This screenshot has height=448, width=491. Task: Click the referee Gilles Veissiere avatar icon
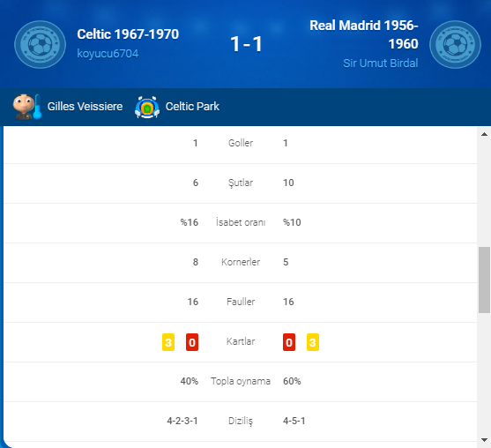pyautogui.click(x=26, y=107)
